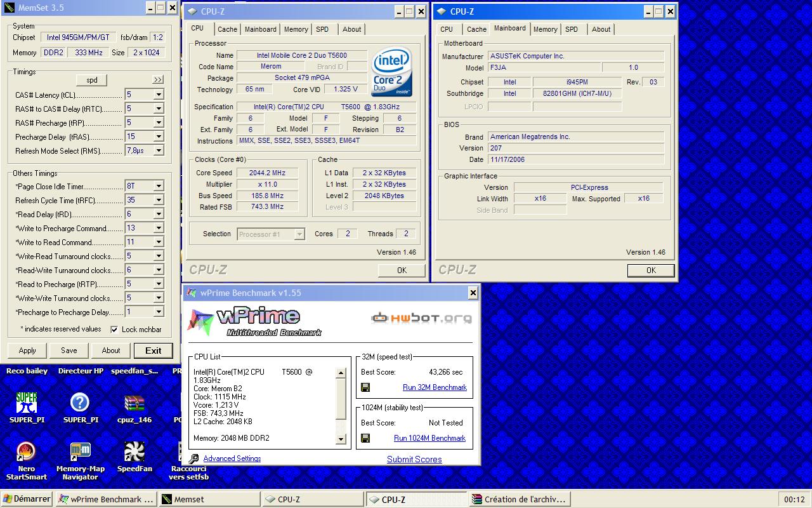Click the CPU List scroll up arrow
The height and width of the screenshot is (508, 812).
[341, 373]
